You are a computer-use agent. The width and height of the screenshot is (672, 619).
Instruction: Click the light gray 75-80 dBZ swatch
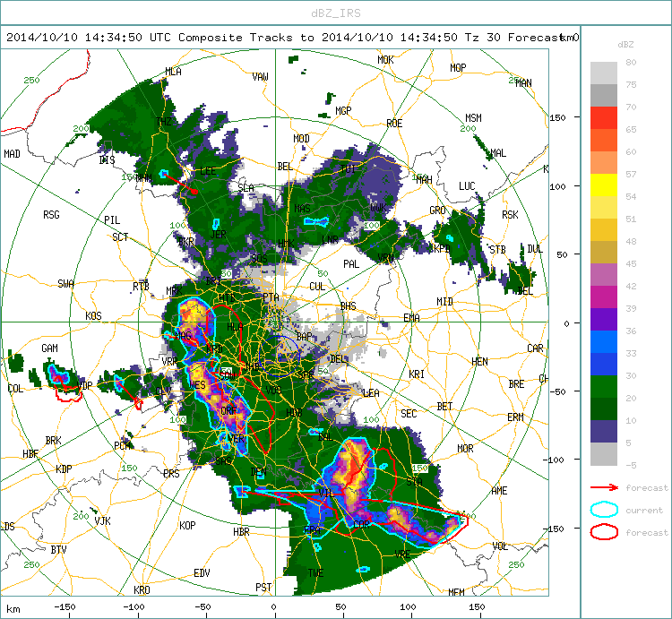(603, 73)
